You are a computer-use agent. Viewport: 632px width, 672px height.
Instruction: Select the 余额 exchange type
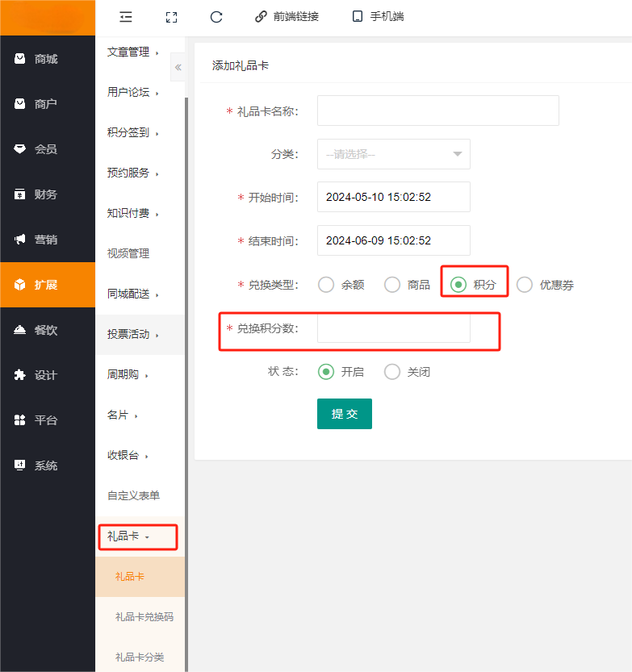pos(326,285)
